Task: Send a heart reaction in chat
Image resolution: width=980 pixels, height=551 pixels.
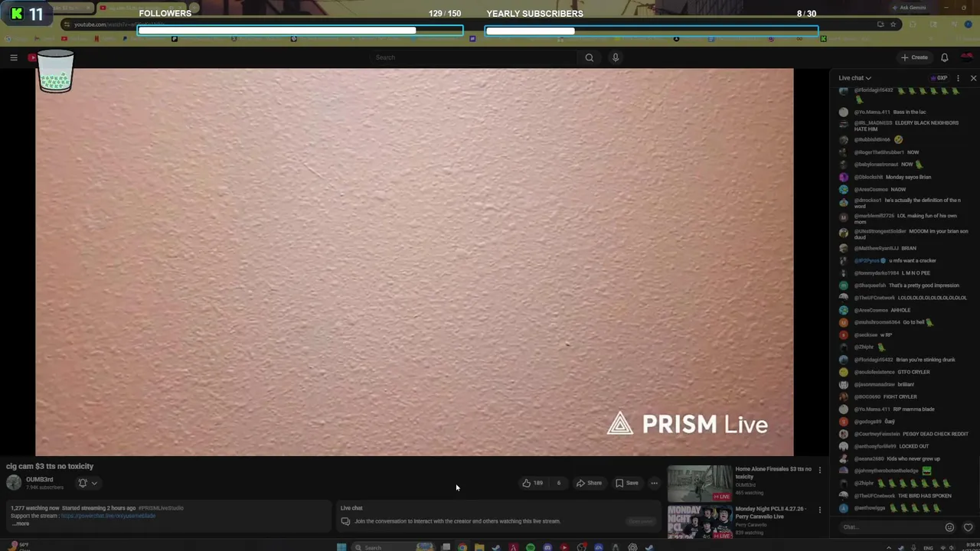Action: tap(968, 527)
